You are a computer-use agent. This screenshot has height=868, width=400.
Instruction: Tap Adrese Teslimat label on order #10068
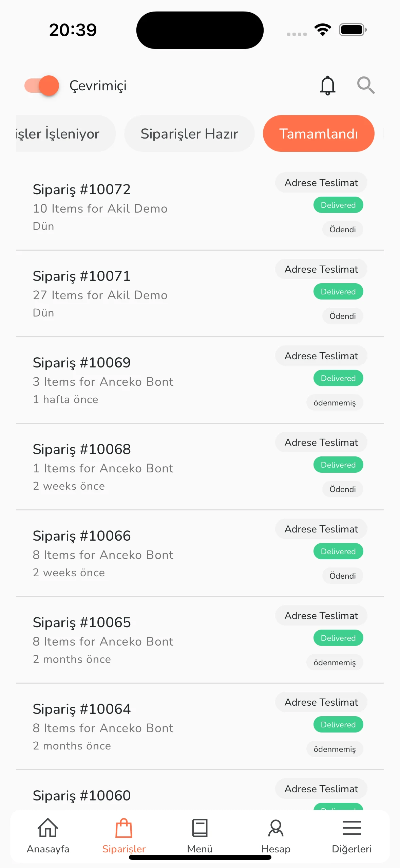pos(321,442)
